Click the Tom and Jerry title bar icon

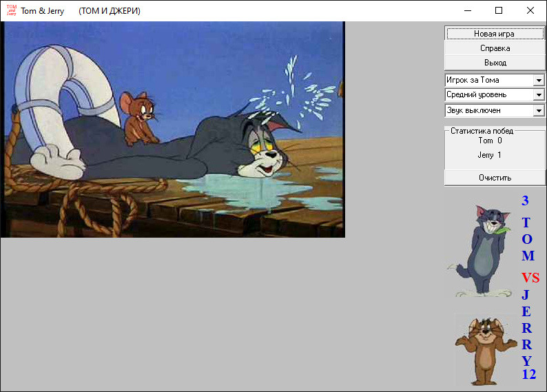[x=12, y=10]
